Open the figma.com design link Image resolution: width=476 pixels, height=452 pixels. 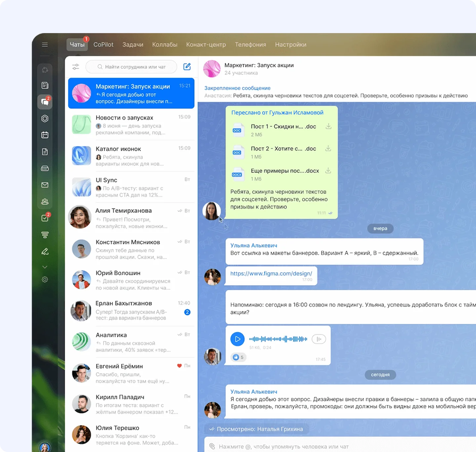[271, 274]
